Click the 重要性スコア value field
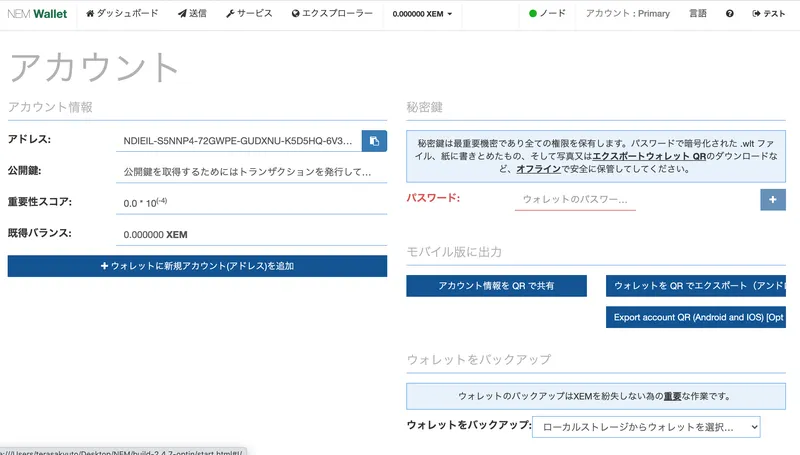The height and width of the screenshot is (455, 800). 251,203
